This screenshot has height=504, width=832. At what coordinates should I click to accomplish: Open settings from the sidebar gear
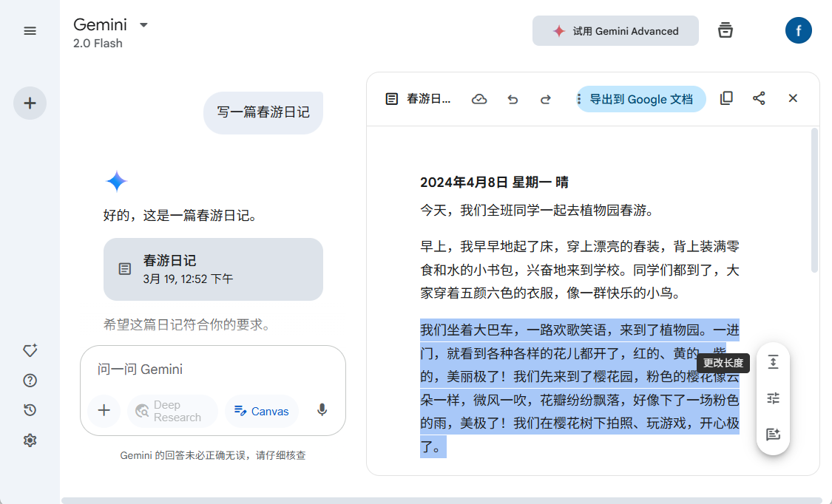tap(30, 440)
